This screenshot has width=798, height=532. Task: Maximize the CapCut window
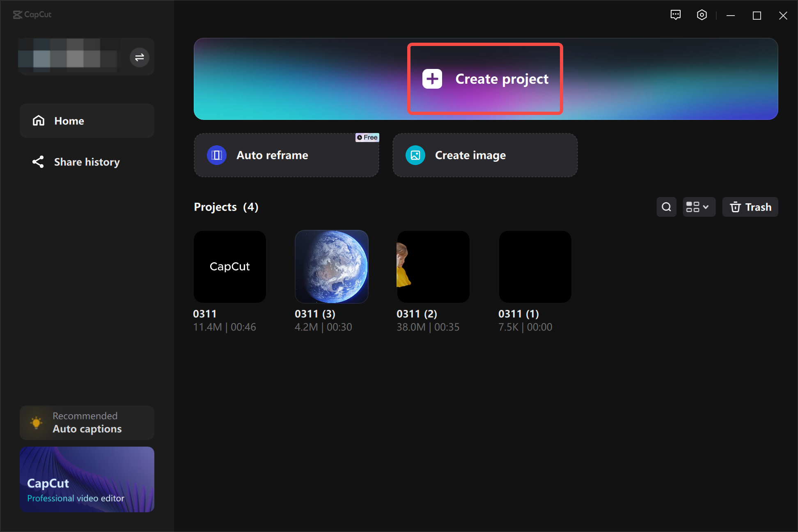[757, 15]
